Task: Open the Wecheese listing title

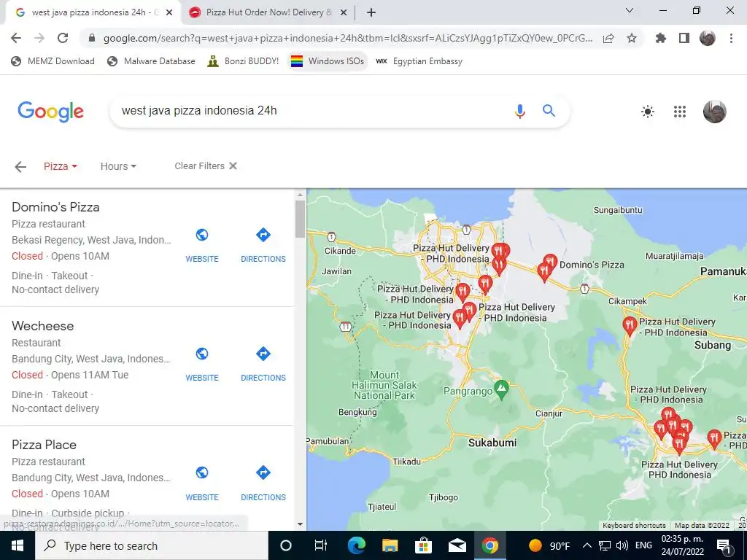Action: (x=43, y=326)
